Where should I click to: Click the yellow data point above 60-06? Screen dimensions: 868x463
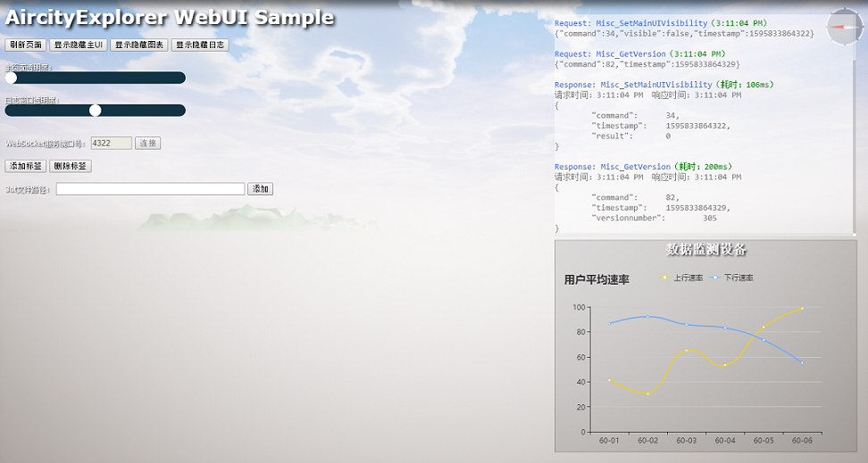pyautogui.click(x=802, y=309)
